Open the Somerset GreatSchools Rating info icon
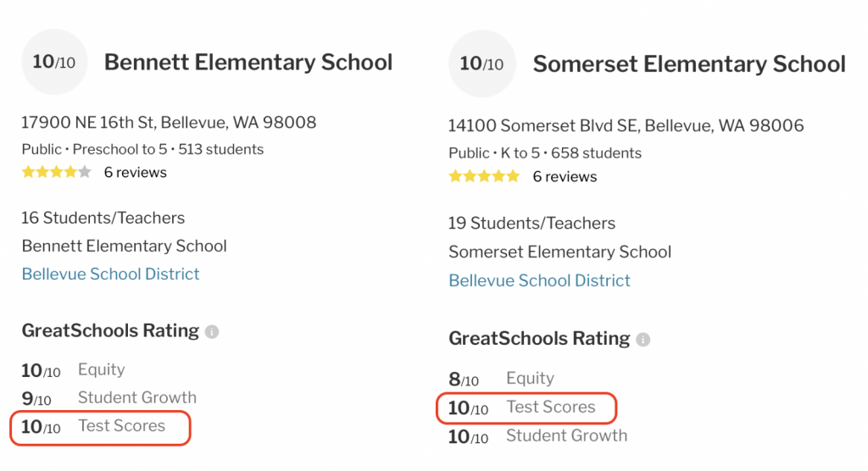This screenshot has height=471, width=868. coord(643,340)
